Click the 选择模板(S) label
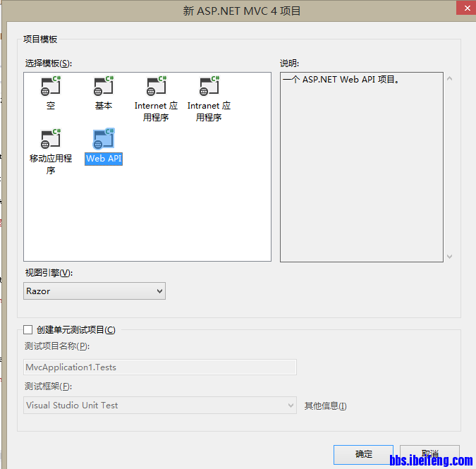Image resolution: width=476 pixels, height=469 pixels. pyautogui.click(x=48, y=63)
